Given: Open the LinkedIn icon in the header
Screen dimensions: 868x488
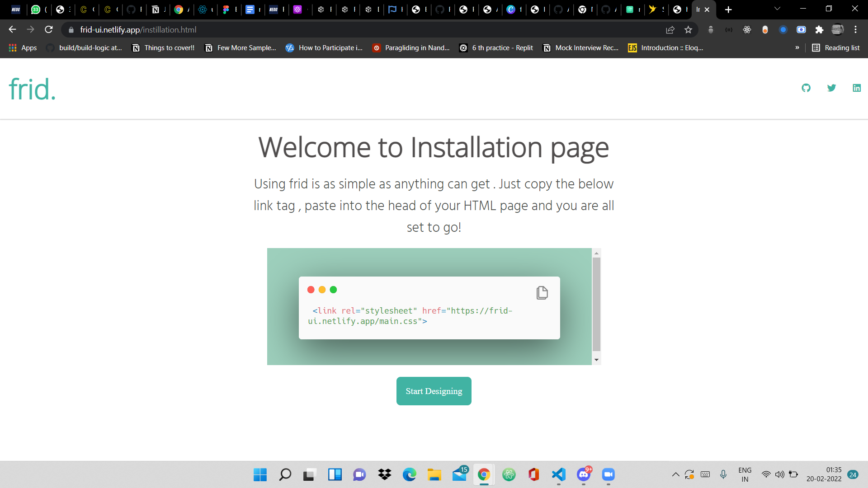Looking at the screenshot, I should (x=857, y=88).
